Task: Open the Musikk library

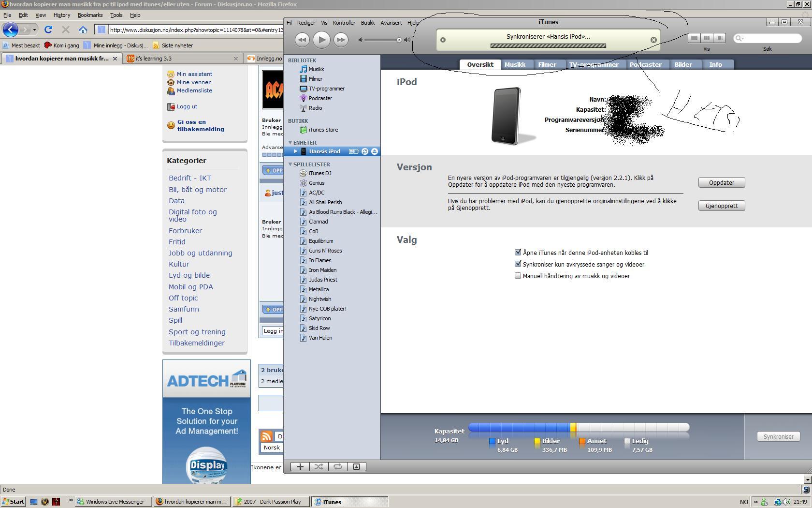Action: pos(317,69)
